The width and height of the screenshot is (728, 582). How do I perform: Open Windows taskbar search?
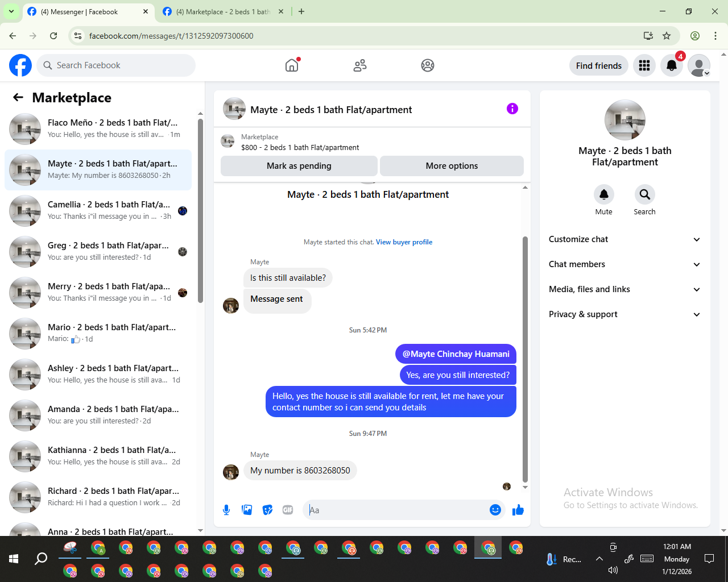pos(41,559)
